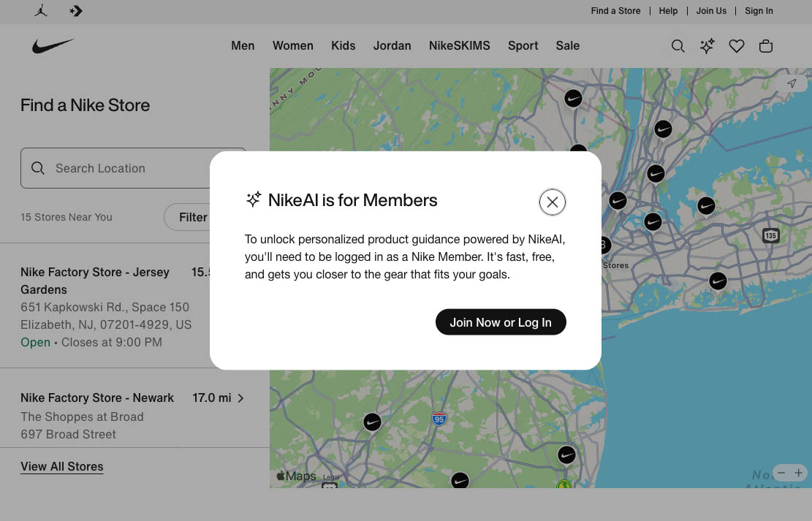Open the Converse brand icon
This screenshot has width=812, height=521.
pos(76,11)
